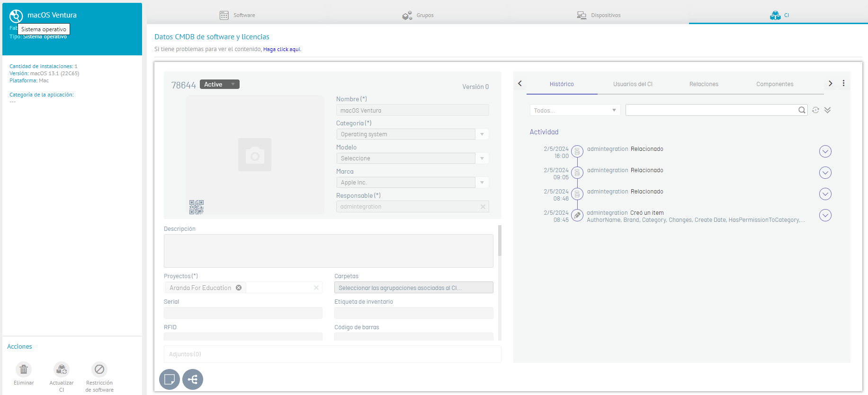Click the Actualizar CI icon
The width and height of the screenshot is (868, 395).
(62, 369)
